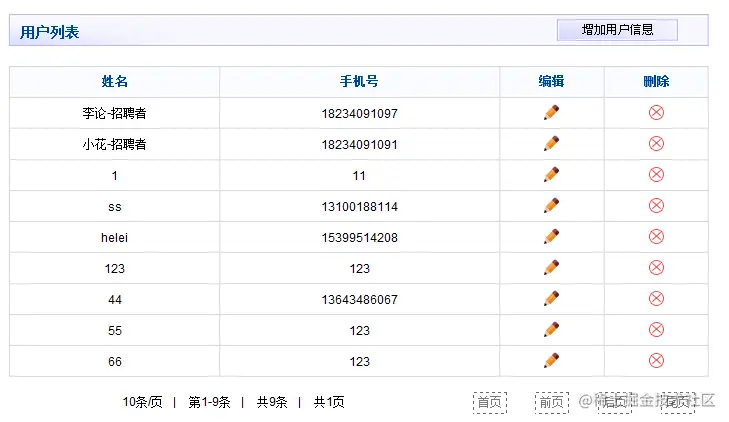Click the name cell 55
The width and height of the screenshot is (729, 422).
coord(115,330)
